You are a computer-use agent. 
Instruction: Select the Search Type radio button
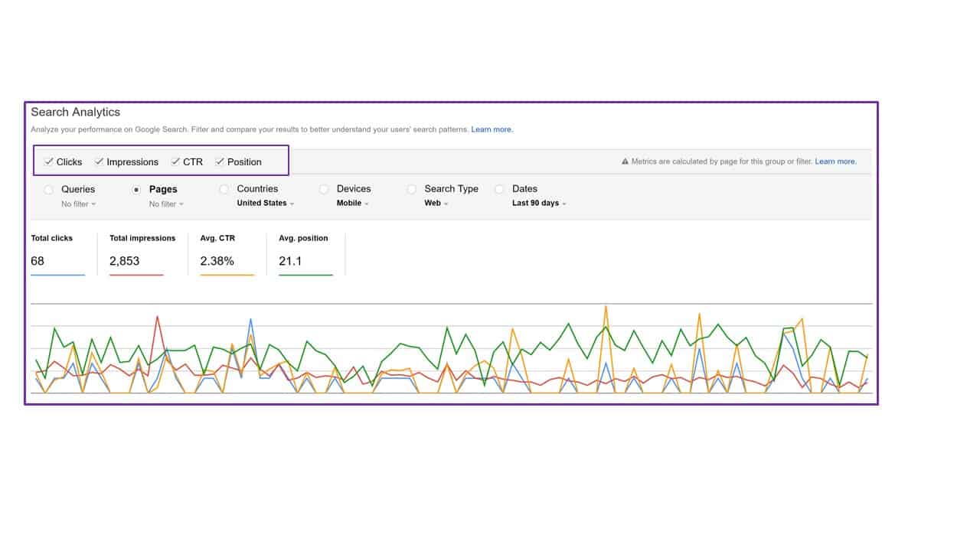412,189
